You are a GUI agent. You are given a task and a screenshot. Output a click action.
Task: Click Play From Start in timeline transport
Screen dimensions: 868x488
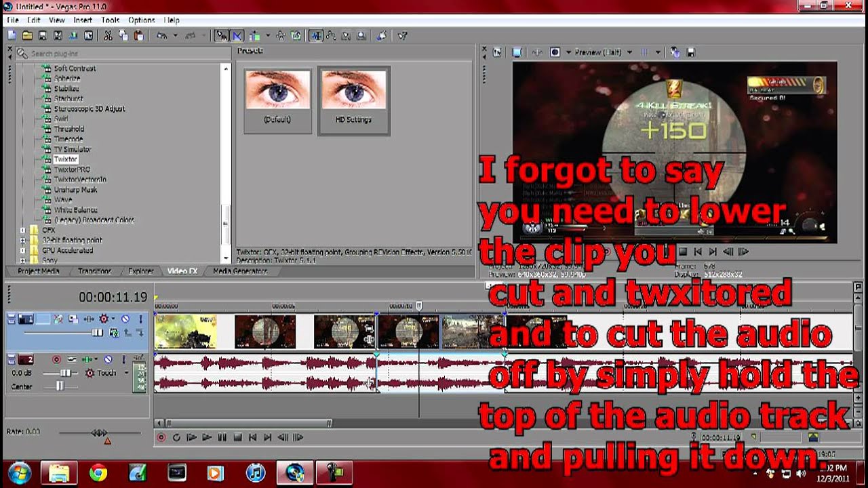click(191, 437)
